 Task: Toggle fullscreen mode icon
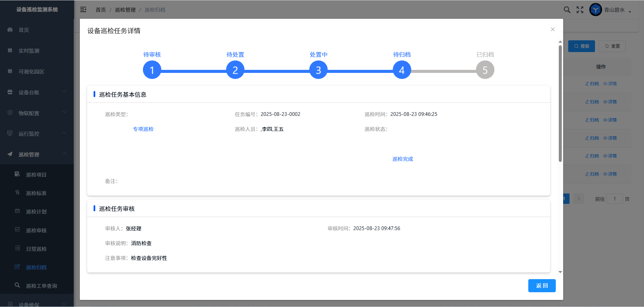point(580,10)
